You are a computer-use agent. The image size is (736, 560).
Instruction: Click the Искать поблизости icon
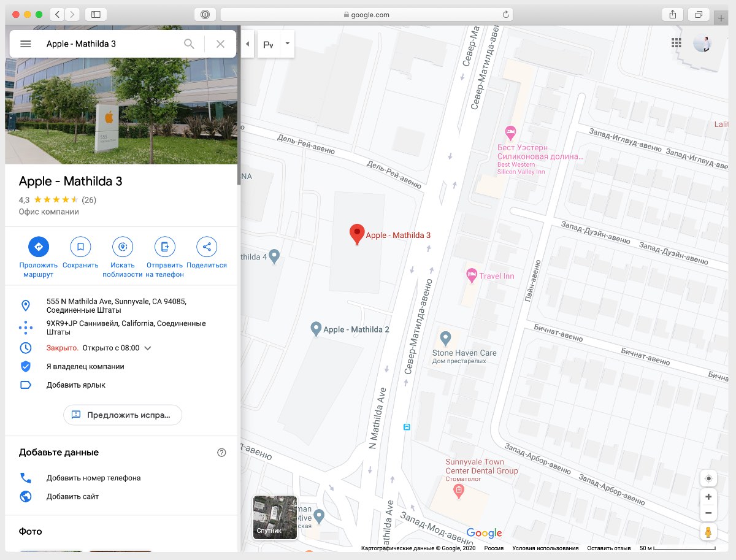123,247
